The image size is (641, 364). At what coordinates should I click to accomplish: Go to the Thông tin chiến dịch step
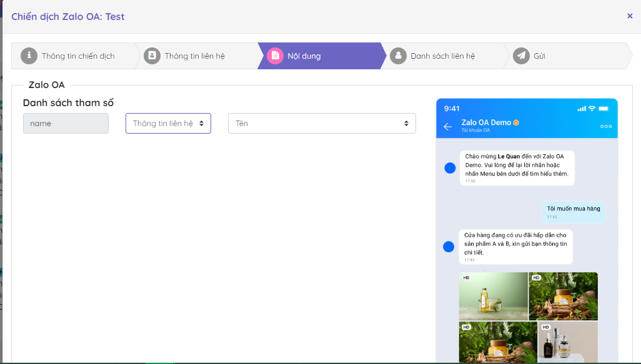pyautogui.click(x=76, y=56)
